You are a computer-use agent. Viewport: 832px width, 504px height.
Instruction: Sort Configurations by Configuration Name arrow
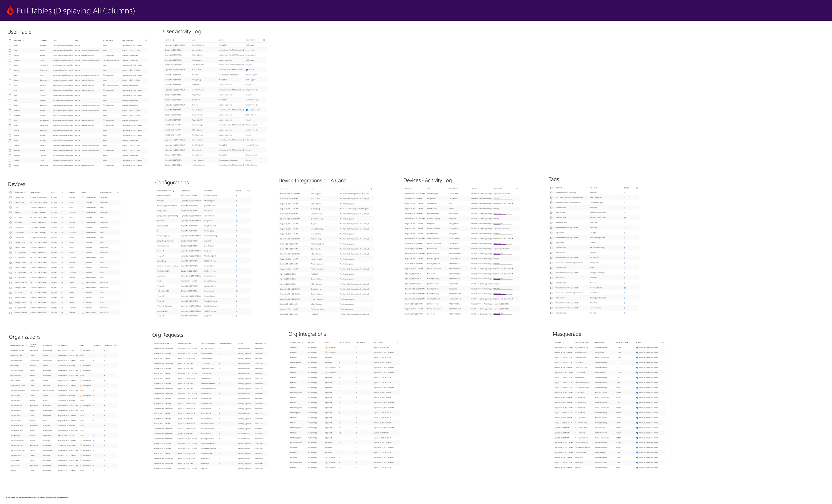[175, 191]
